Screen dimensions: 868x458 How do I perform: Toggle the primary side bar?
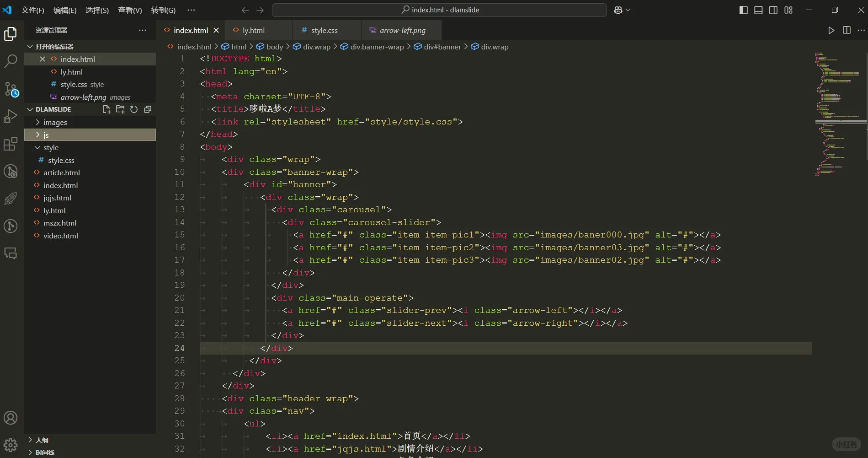tap(744, 10)
